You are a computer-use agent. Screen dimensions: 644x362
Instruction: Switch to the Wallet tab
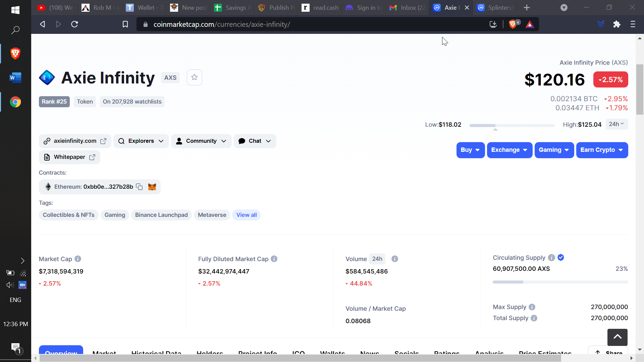pos(144,8)
